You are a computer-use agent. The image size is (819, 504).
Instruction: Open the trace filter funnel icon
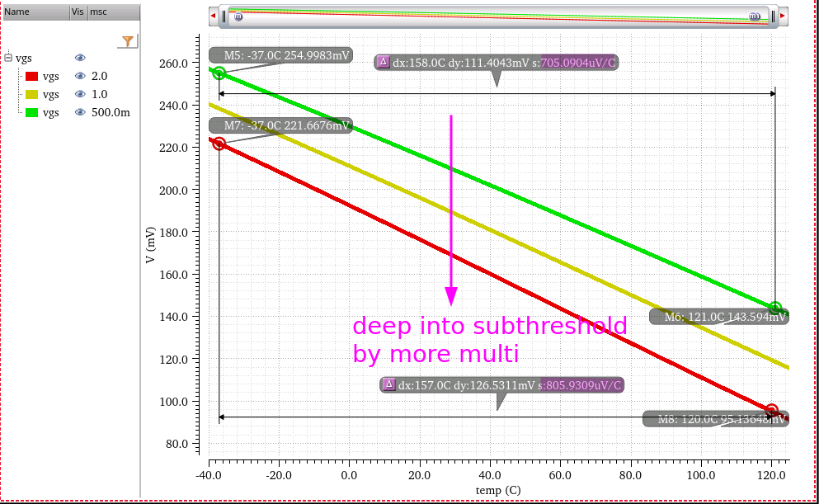click(x=128, y=41)
